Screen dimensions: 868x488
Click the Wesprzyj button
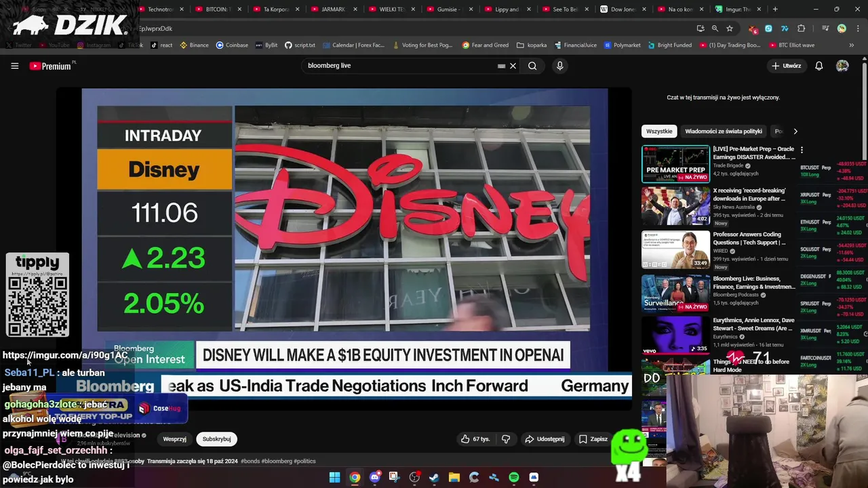point(174,439)
